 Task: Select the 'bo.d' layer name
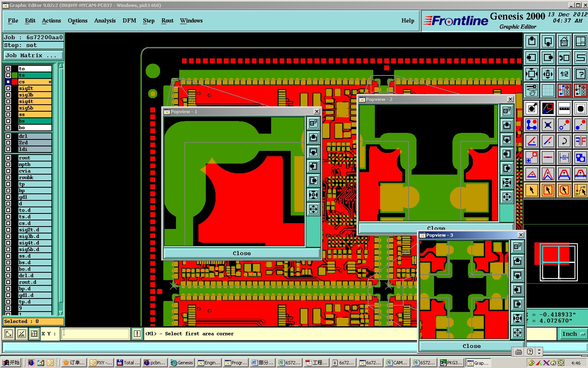tap(35, 269)
